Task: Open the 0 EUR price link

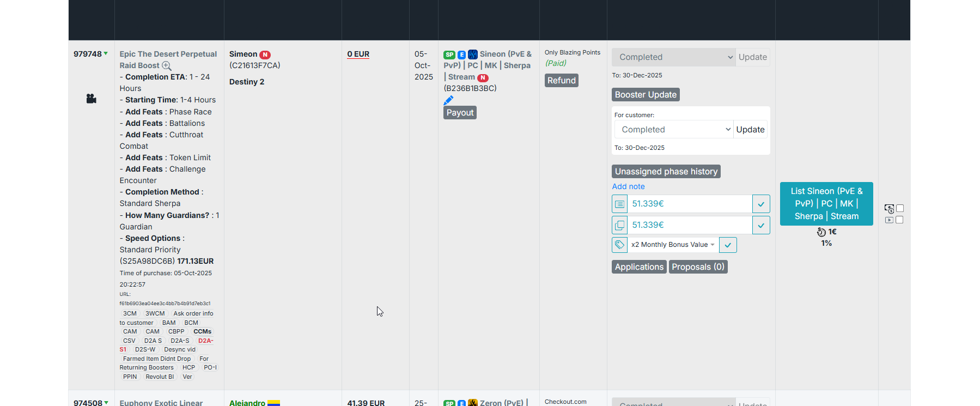Action: coord(358,54)
